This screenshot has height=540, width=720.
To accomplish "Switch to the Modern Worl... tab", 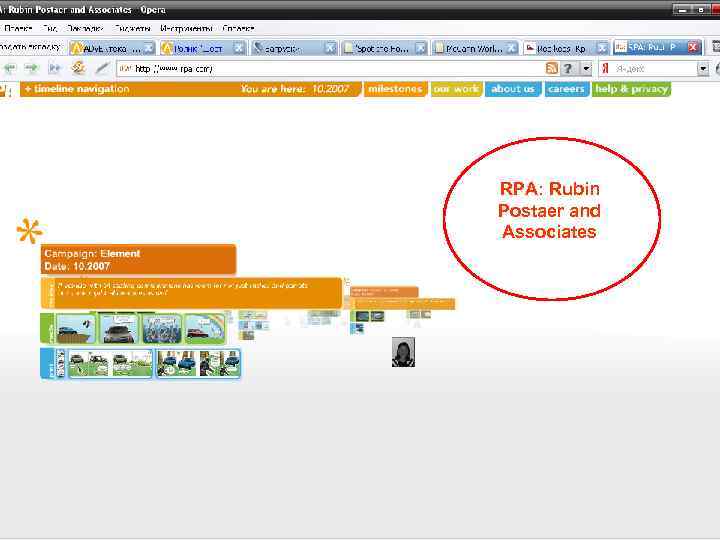I will coord(473,48).
